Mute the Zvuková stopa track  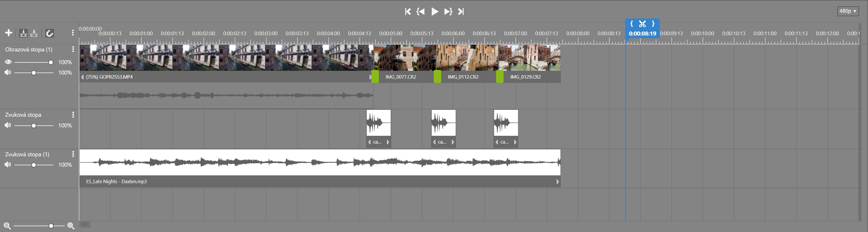8,125
